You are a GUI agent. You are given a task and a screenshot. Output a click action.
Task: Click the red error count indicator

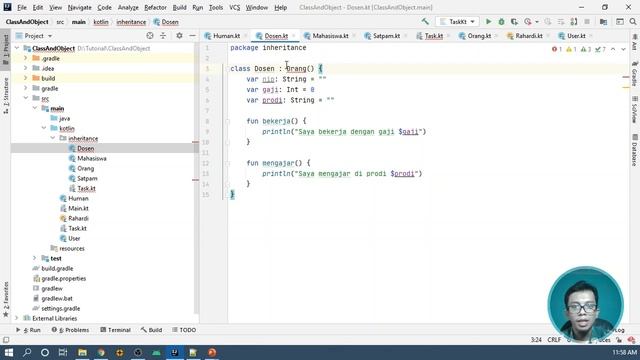click(x=557, y=49)
